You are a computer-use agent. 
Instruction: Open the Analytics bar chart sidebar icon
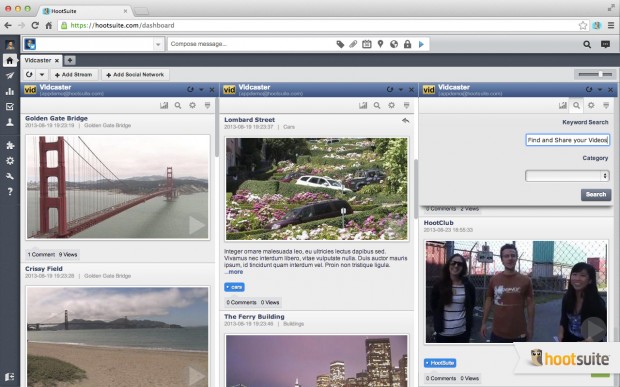pyautogui.click(x=10, y=91)
